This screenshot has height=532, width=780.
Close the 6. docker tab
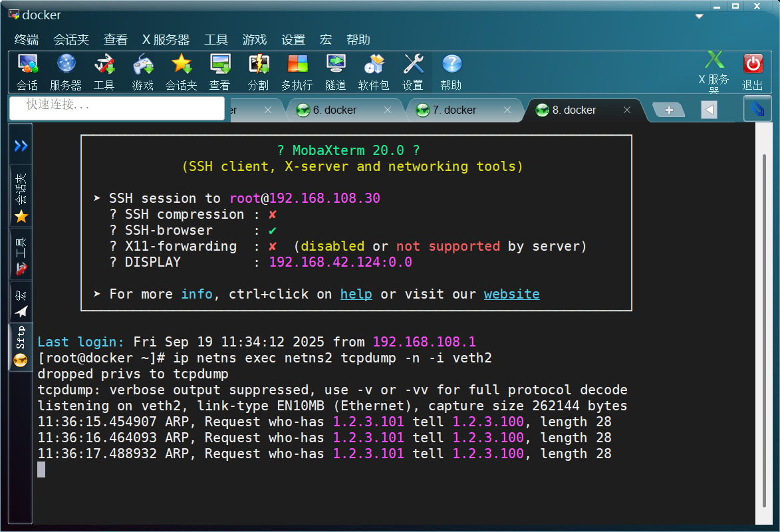pyautogui.click(x=388, y=110)
